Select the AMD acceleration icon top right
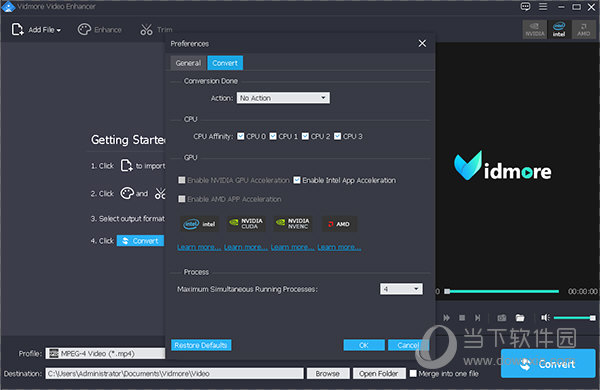600x390 pixels. click(x=584, y=29)
